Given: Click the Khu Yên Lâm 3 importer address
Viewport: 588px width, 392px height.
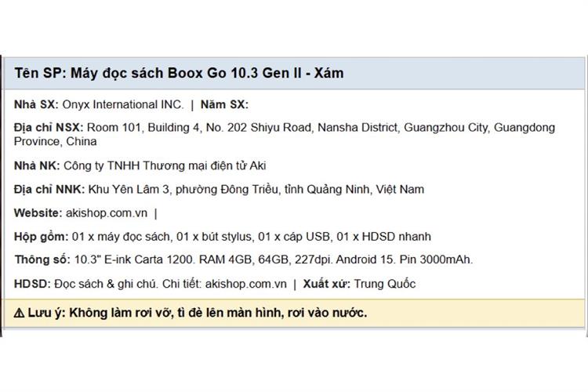Looking at the screenshot, I should pyautogui.click(x=256, y=189).
